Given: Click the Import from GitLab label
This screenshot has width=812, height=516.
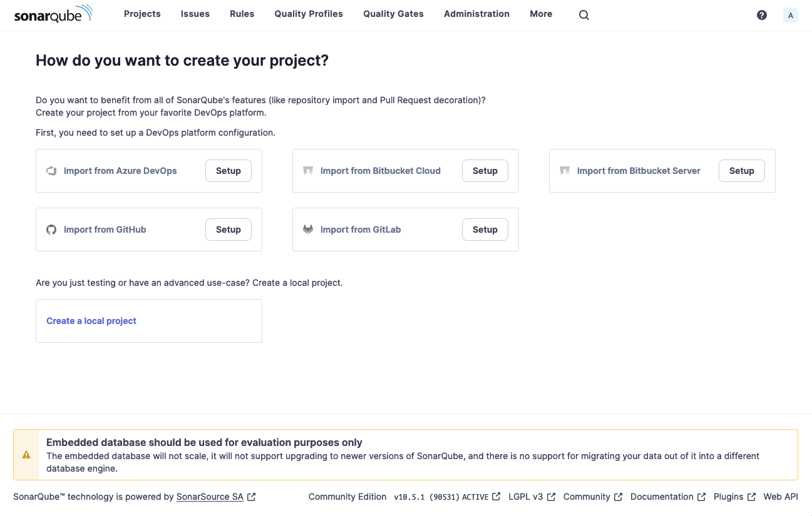Looking at the screenshot, I should coord(361,230).
